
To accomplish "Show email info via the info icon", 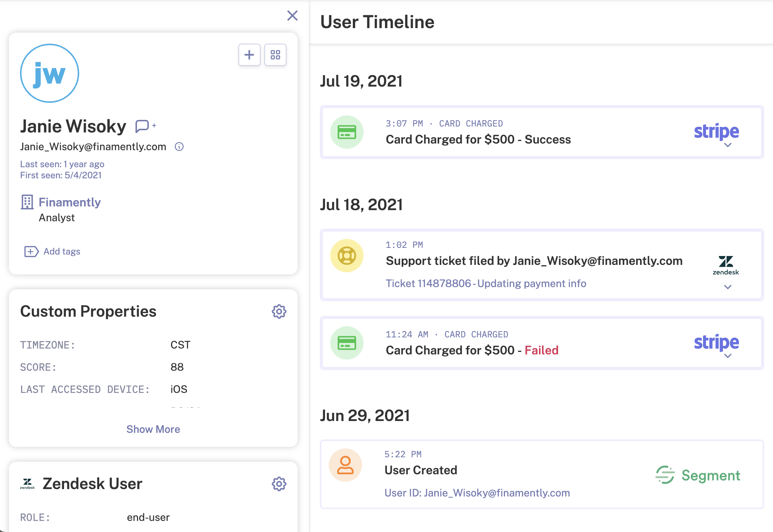I will [179, 147].
